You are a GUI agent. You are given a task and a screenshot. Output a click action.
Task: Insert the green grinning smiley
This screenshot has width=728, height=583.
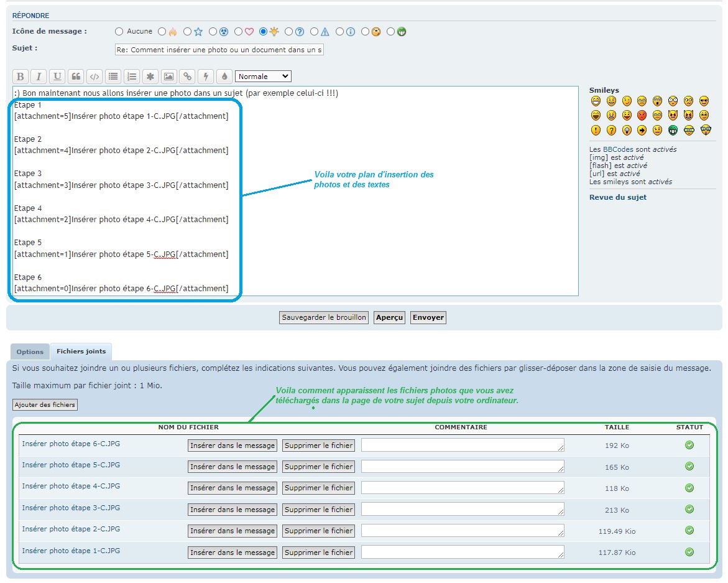click(673, 130)
